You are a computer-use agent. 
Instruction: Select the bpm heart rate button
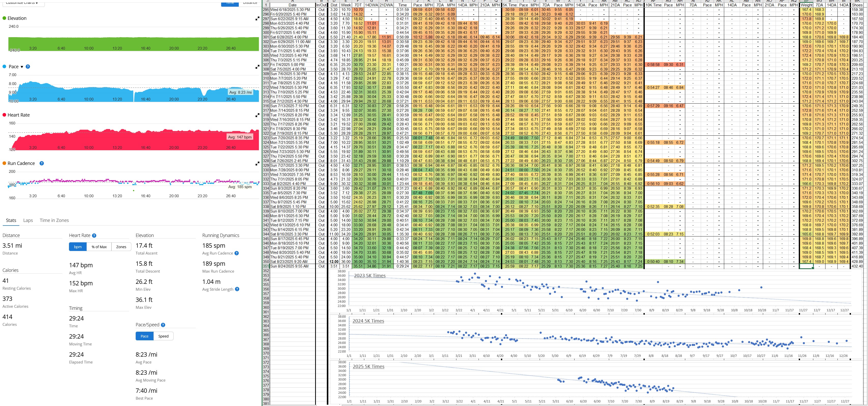[x=78, y=247]
